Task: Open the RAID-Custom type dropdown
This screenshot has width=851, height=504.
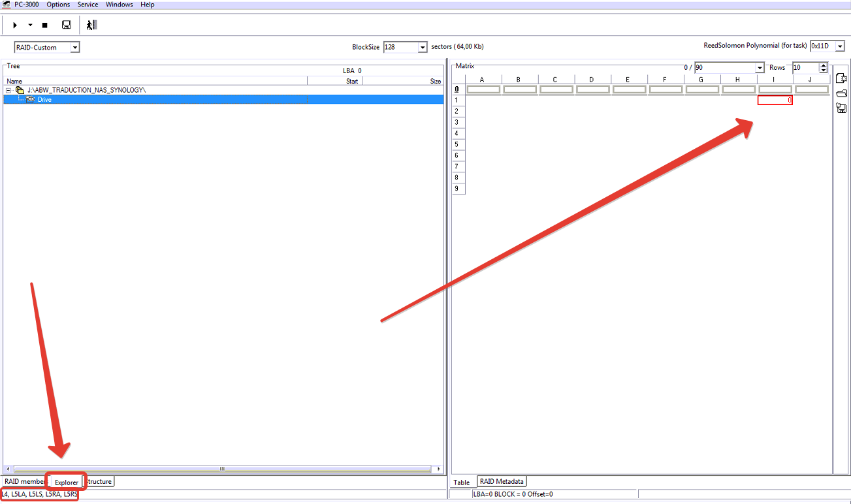Action: tap(75, 47)
